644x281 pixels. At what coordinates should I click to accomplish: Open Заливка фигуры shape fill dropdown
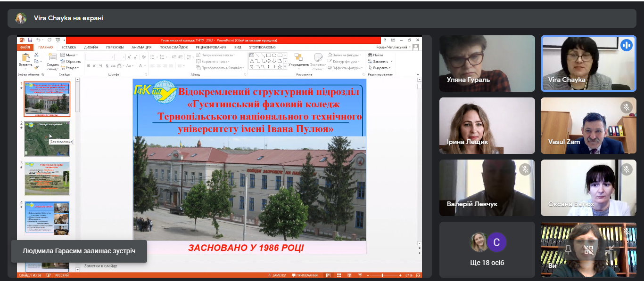[344, 55]
